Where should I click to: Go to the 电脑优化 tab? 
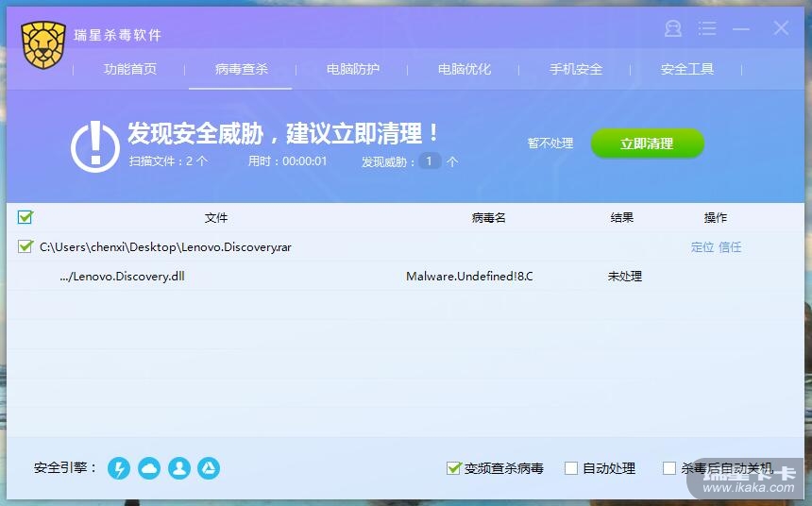tap(464, 69)
